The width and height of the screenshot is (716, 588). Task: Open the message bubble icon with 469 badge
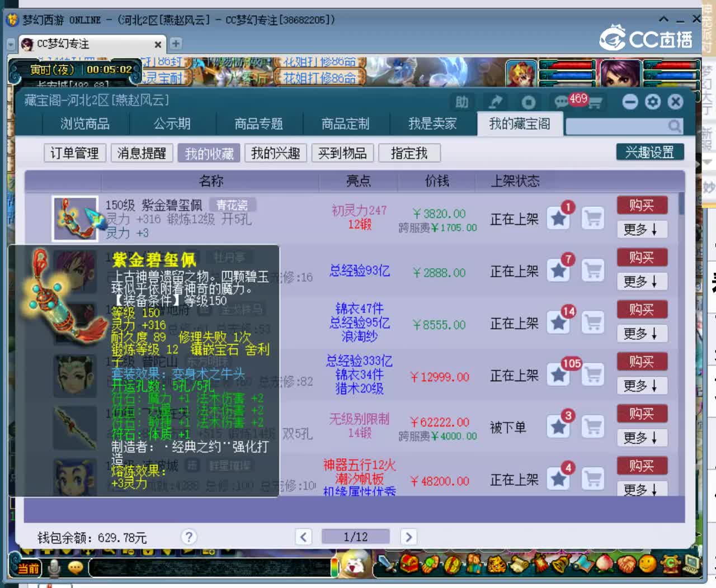click(561, 102)
